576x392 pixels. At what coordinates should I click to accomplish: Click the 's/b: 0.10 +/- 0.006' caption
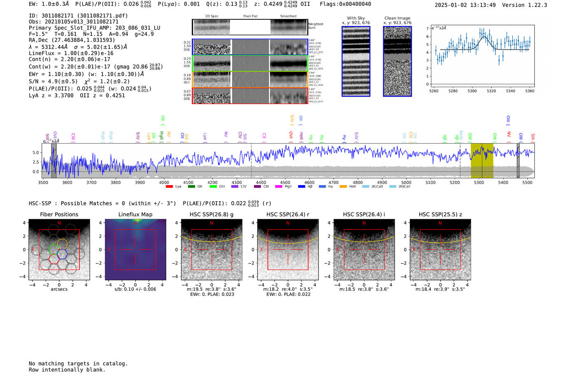pos(135,289)
